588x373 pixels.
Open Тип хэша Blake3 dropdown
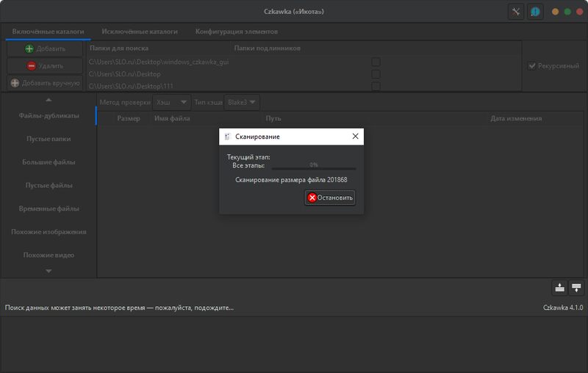click(x=242, y=102)
